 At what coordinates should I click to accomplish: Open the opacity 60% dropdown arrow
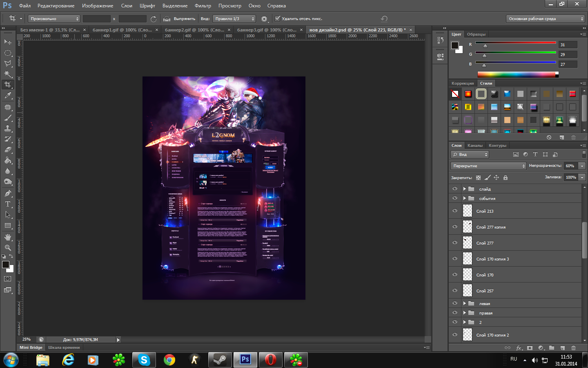coord(582,166)
